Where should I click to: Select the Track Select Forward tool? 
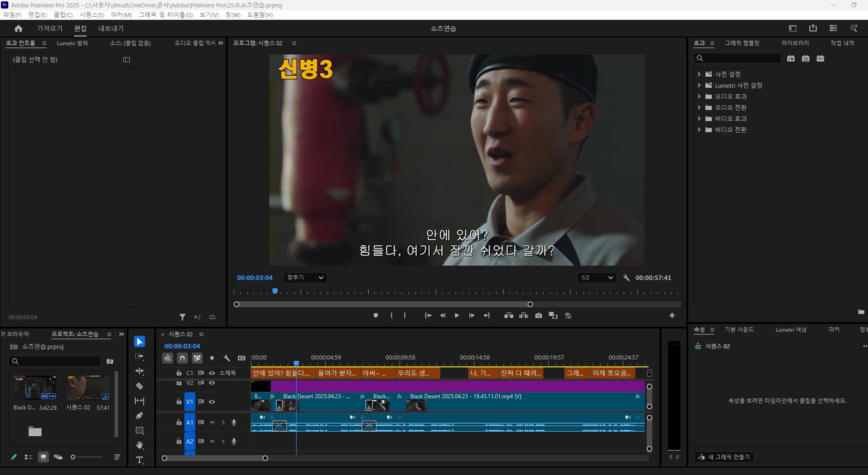click(x=140, y=357)
